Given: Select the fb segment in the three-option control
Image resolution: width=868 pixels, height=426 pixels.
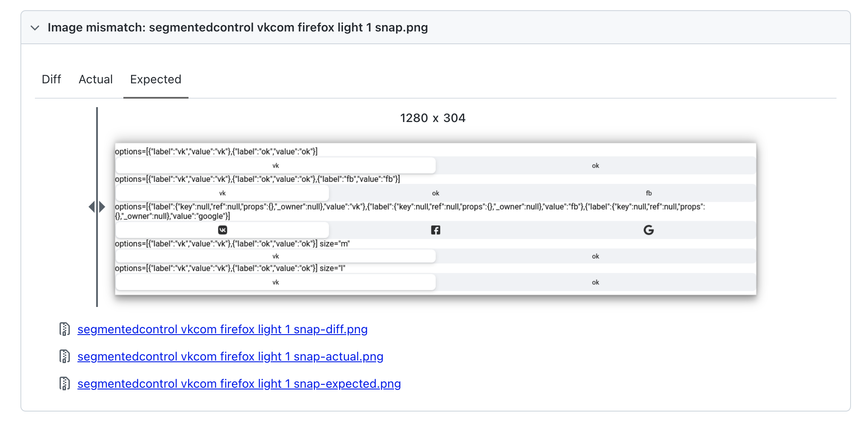Looking at the screenshot, I should pos(649,193).
